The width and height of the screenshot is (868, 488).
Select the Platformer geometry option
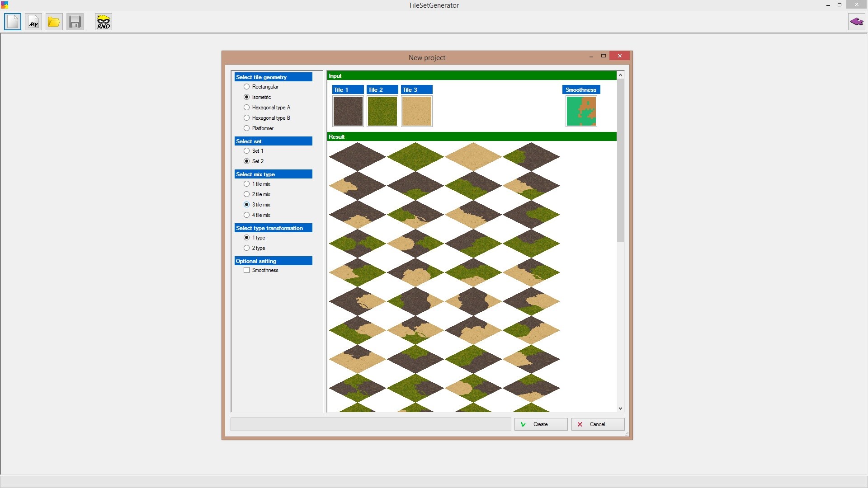(247, 128)
